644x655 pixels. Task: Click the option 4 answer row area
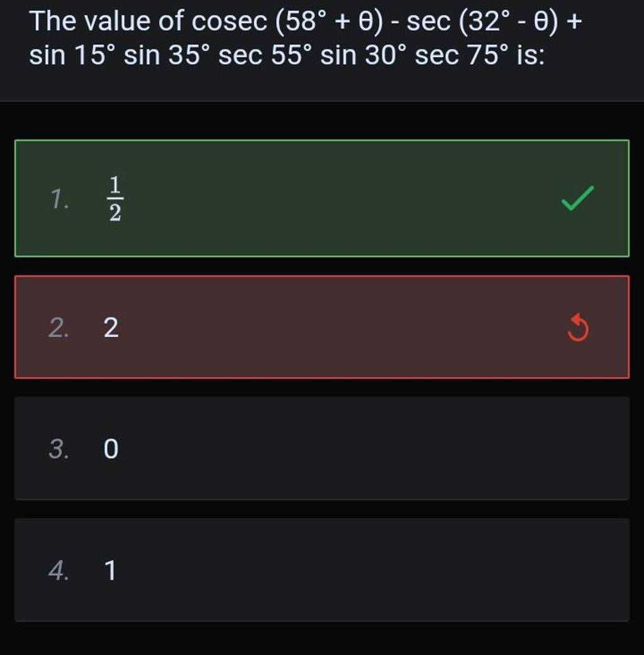click(x=322, y=571)
